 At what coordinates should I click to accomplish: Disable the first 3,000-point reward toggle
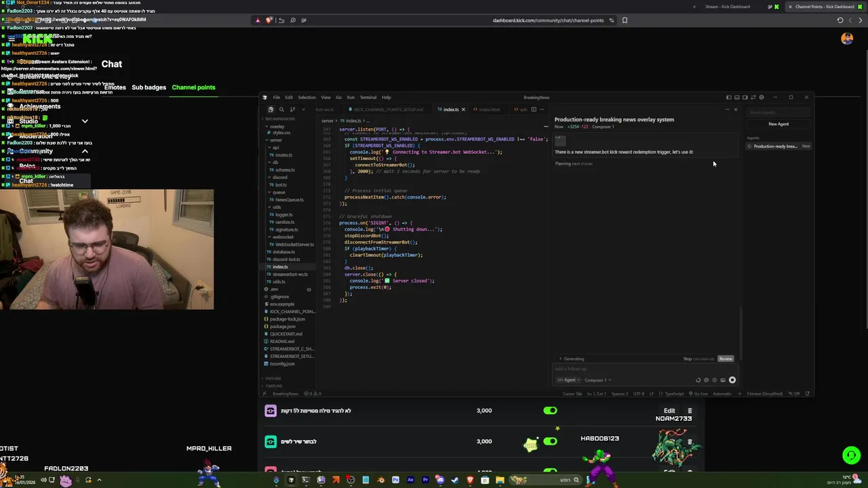(x=550, y=411)
